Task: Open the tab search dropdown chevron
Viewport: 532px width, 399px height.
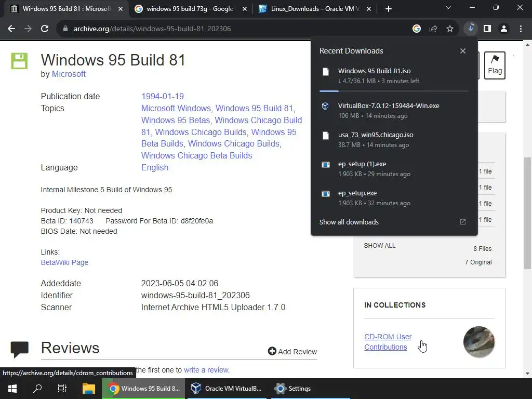Action: tap(448, 7)
